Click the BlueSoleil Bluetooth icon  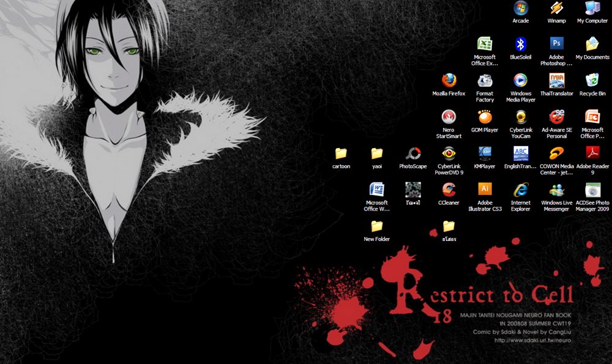pyautogui.click(x=521, y=44)
